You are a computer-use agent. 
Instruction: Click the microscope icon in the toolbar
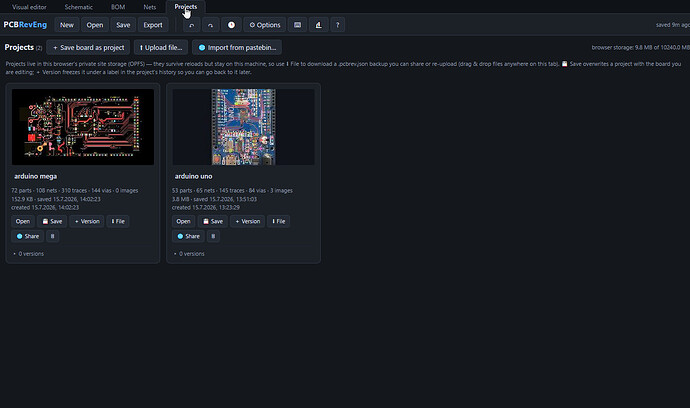coord(318,25)
